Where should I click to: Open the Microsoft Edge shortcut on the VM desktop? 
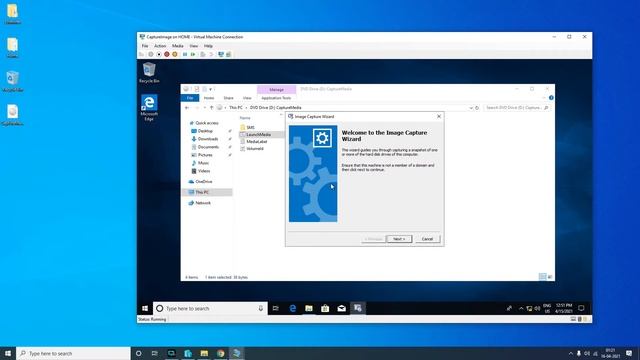149,107
